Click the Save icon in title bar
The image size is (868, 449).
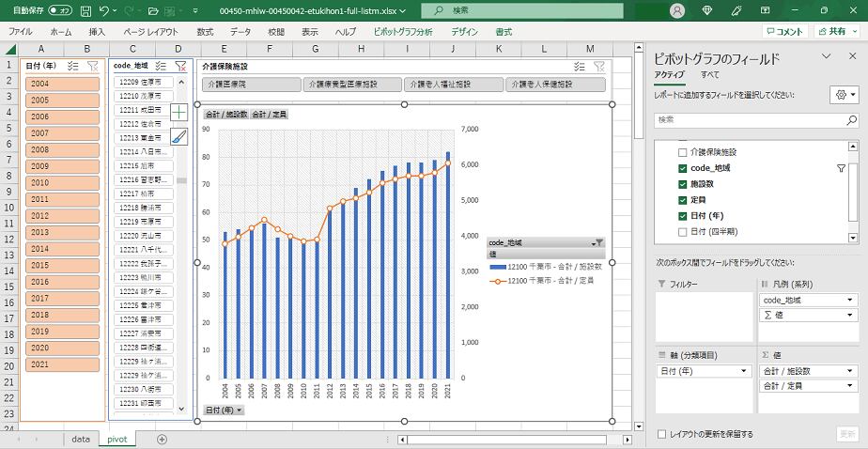85,10
